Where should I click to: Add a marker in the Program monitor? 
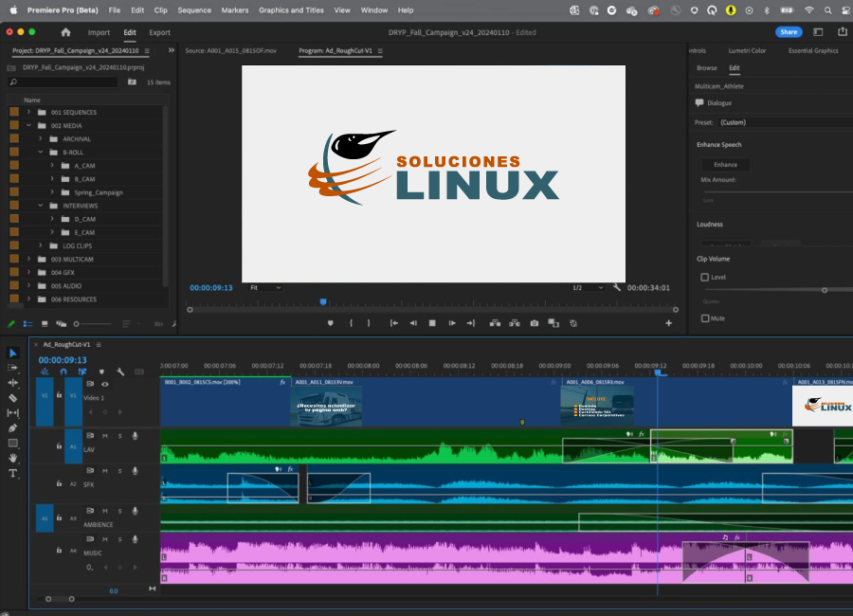[331, 323]
